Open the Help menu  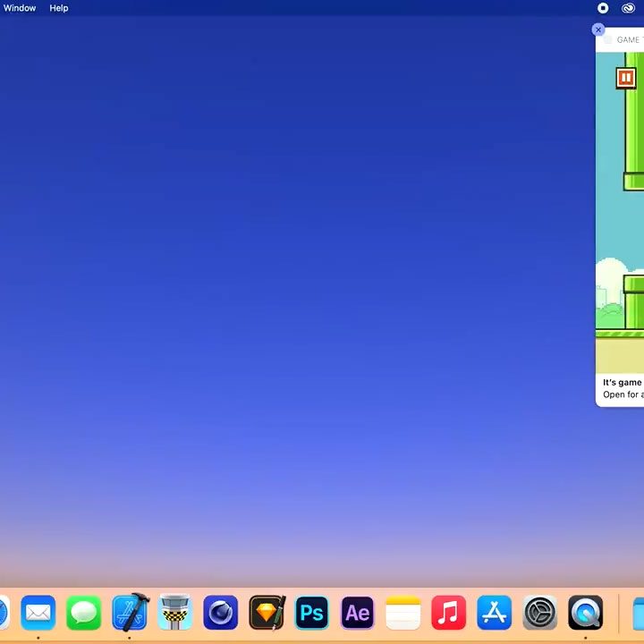(x=59, y=8)
